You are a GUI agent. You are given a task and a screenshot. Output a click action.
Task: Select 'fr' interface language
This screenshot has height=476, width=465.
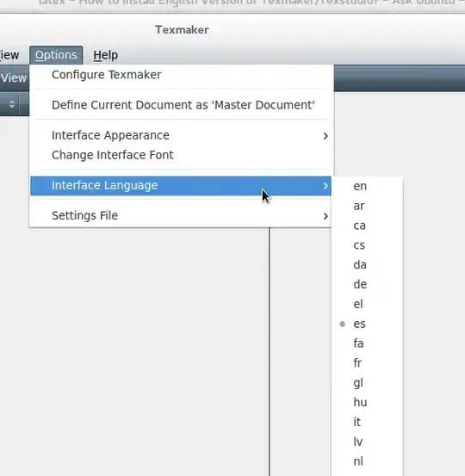point(367,363)
